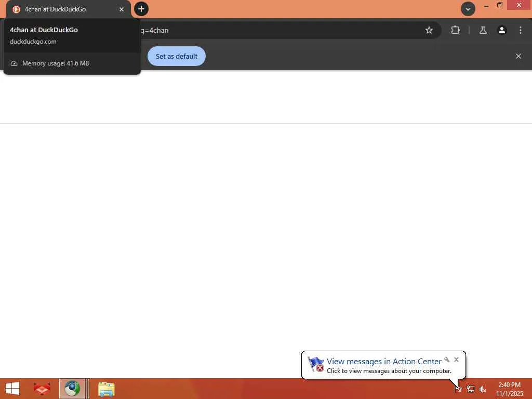Click the Action Center tray flag icon
The width and height of the screenshot is (532, 399).
click(458, 389)
